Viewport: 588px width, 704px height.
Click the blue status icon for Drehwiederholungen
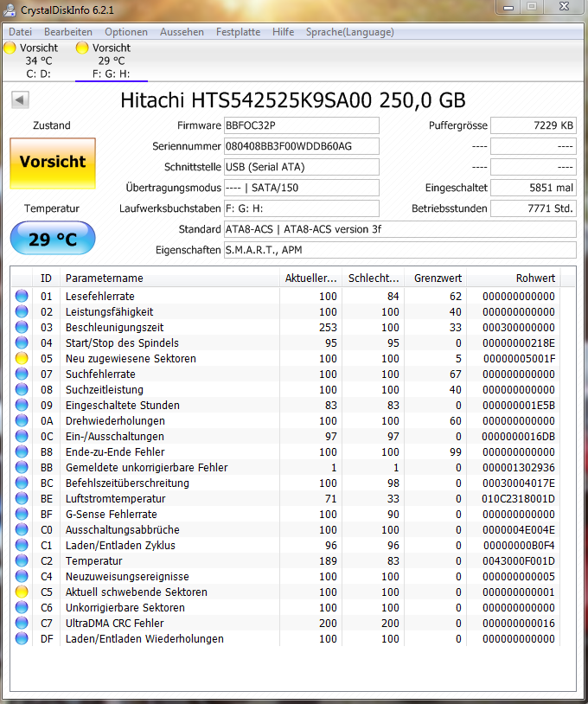point(22,420)
